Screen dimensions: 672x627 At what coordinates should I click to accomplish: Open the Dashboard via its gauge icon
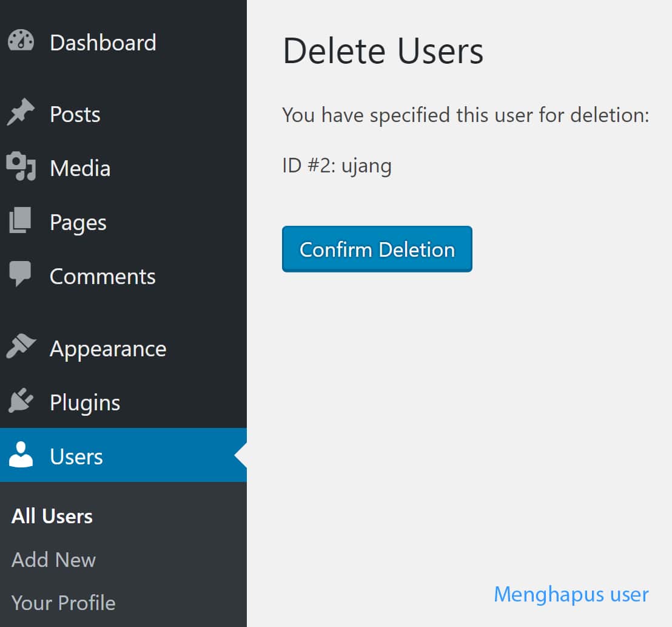click(x=21, y=41)
